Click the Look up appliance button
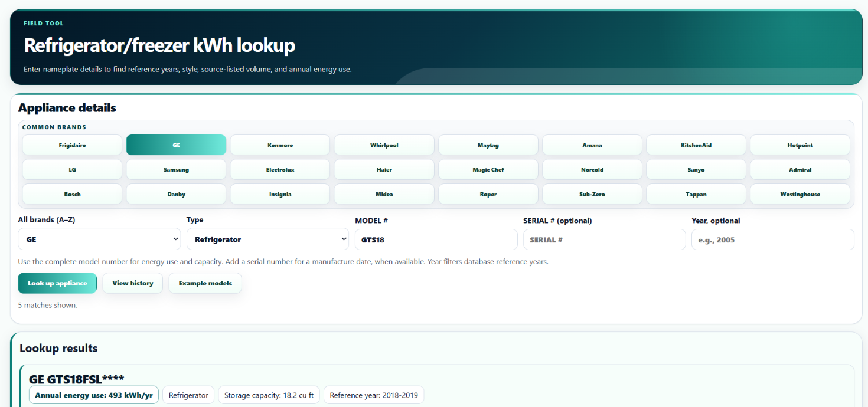Viewport: 868px width, 407px height. (x=57, y=283)
